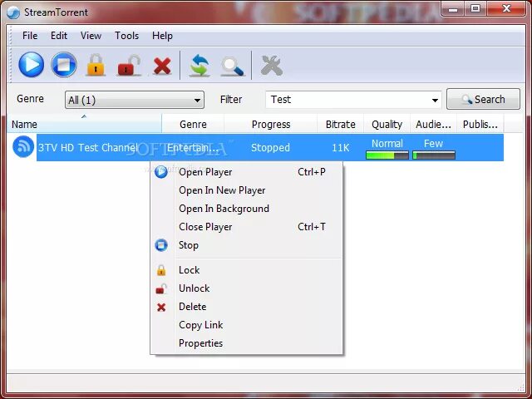Select Copy Link menu entry

(246, 325)
